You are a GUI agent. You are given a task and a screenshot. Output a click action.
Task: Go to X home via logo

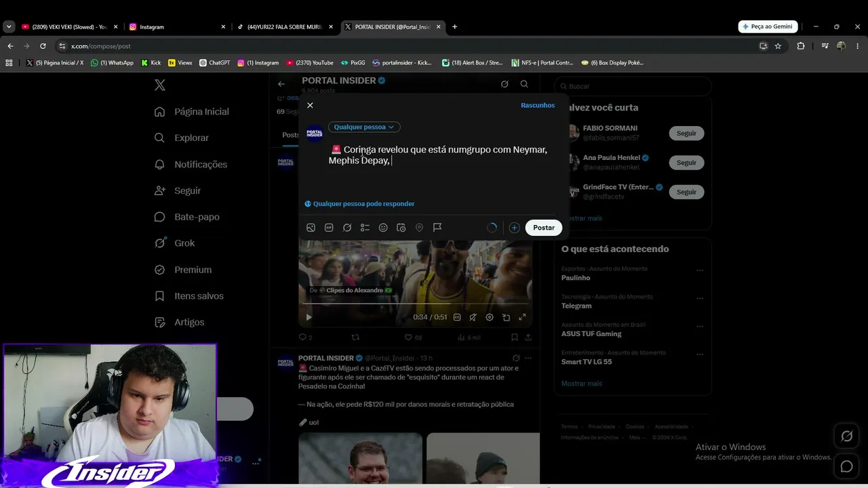[160, 85]
